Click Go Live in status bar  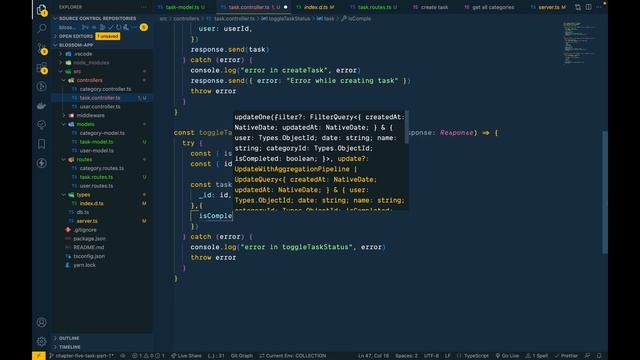pyautogui.click(x=507, y=356)
